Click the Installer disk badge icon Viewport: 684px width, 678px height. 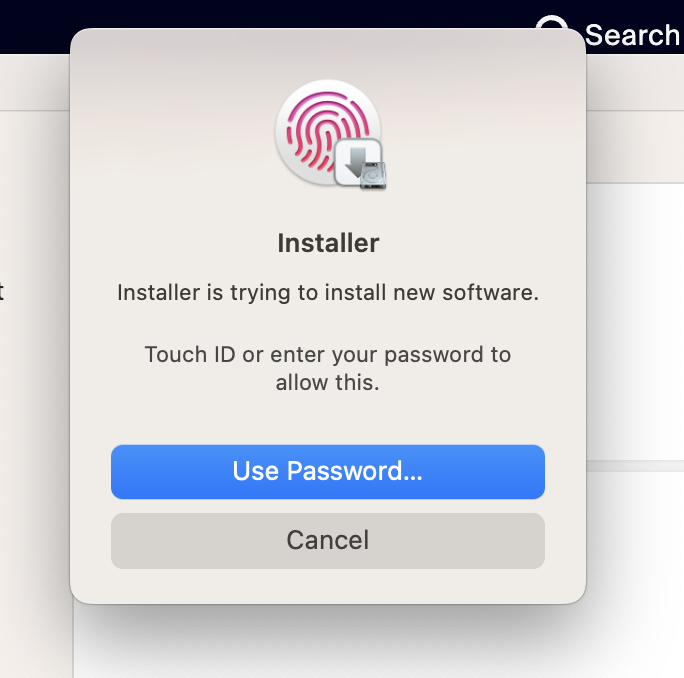click(x=359, y=164)
